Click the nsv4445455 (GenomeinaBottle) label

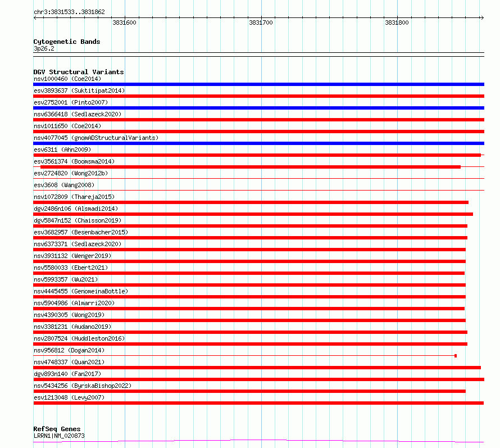[81, 291]
